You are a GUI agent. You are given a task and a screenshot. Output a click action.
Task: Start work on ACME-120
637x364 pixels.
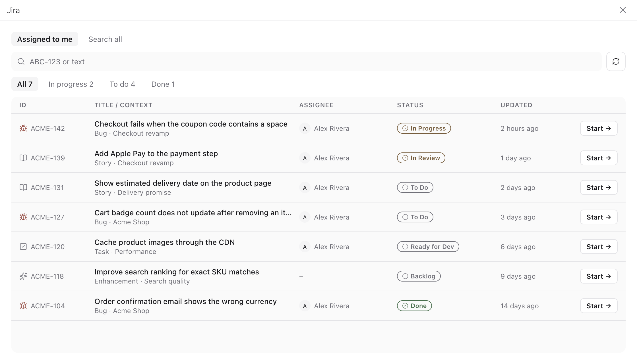599,247
